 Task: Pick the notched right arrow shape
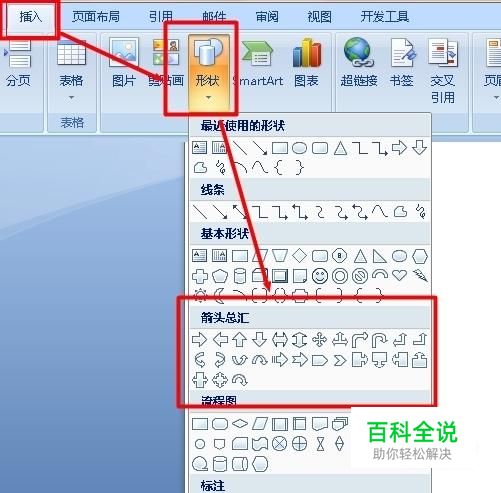tap(299, 360)
